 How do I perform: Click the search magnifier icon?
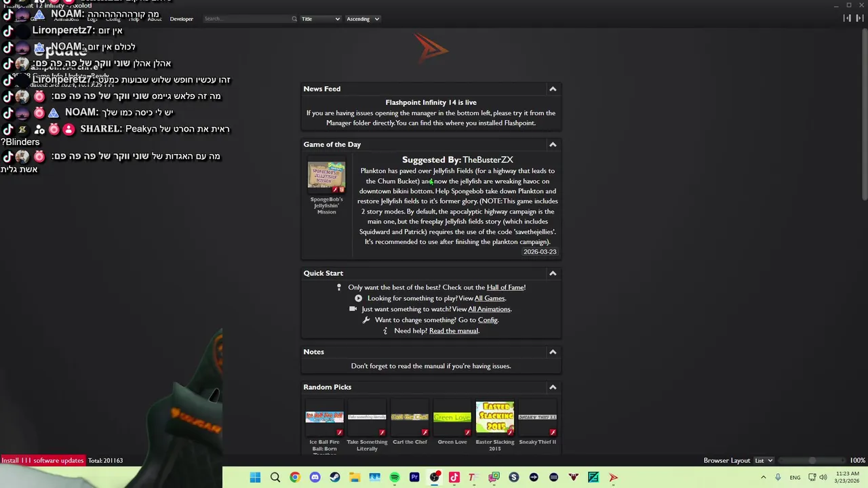point(294,19)
